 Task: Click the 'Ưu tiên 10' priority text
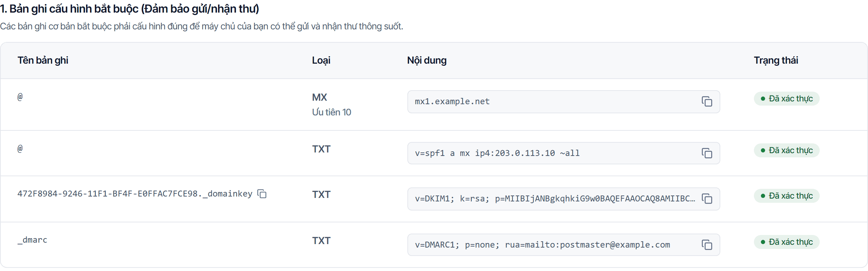331,112
